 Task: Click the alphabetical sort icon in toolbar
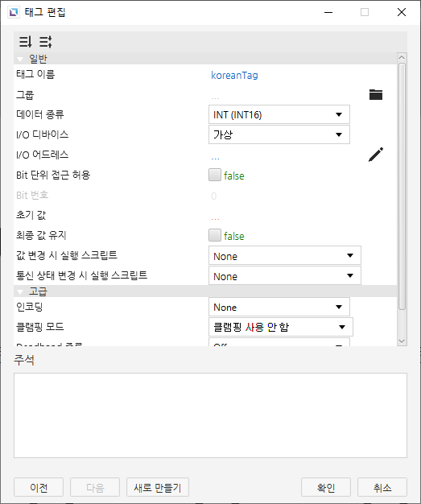click(x=46, y=42)
